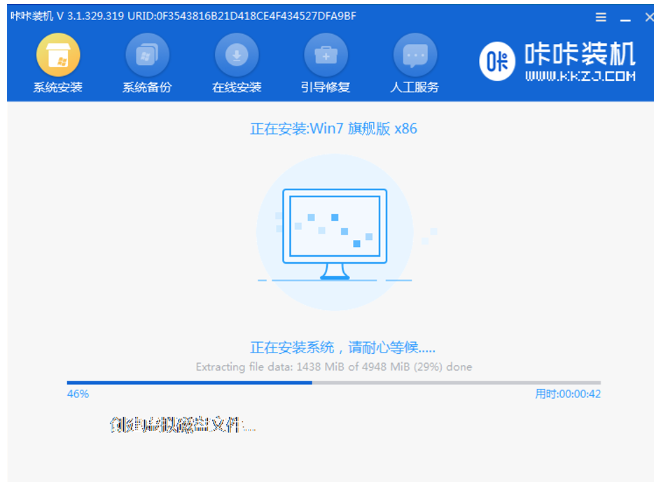This screenshot has height=495, width=666.
Task: Click the 咔咔装机 brand name text
Action: coord(580,54)
